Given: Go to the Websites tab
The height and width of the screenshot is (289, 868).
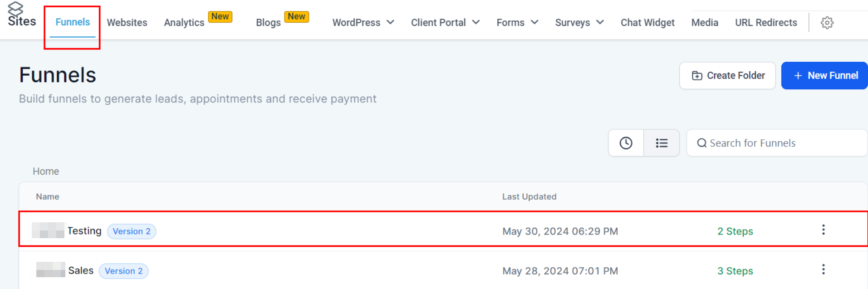Looking at the screenshot, I should click(127, 22).
